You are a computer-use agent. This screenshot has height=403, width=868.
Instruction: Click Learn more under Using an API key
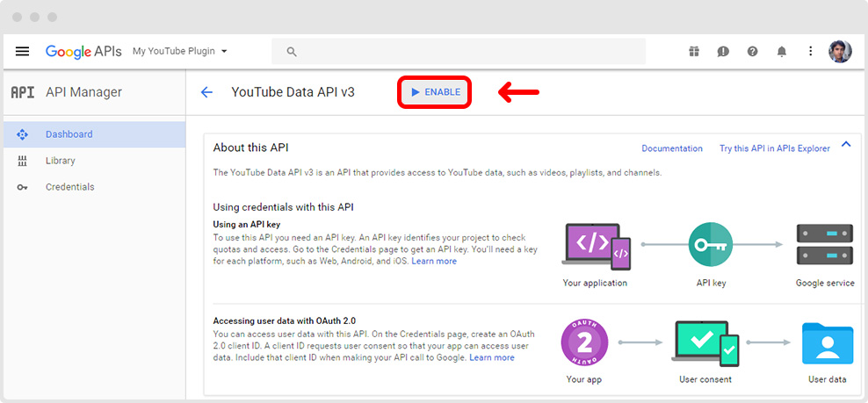434,262
